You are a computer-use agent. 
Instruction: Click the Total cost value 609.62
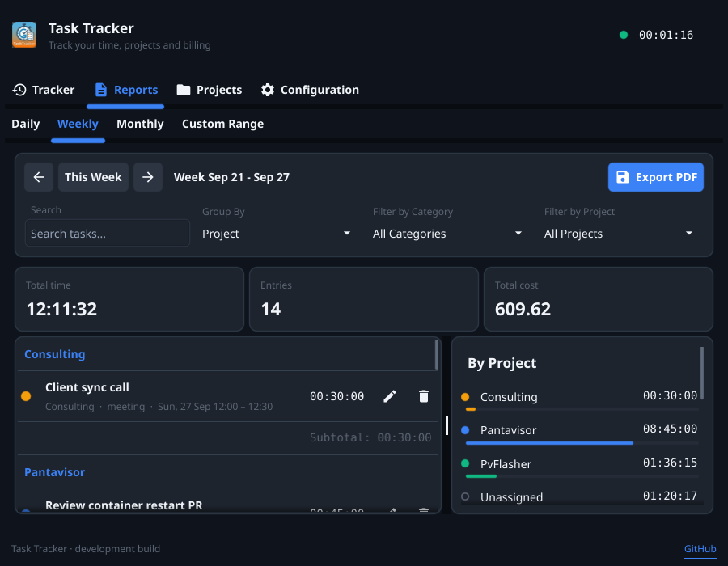tap(523, 309)
